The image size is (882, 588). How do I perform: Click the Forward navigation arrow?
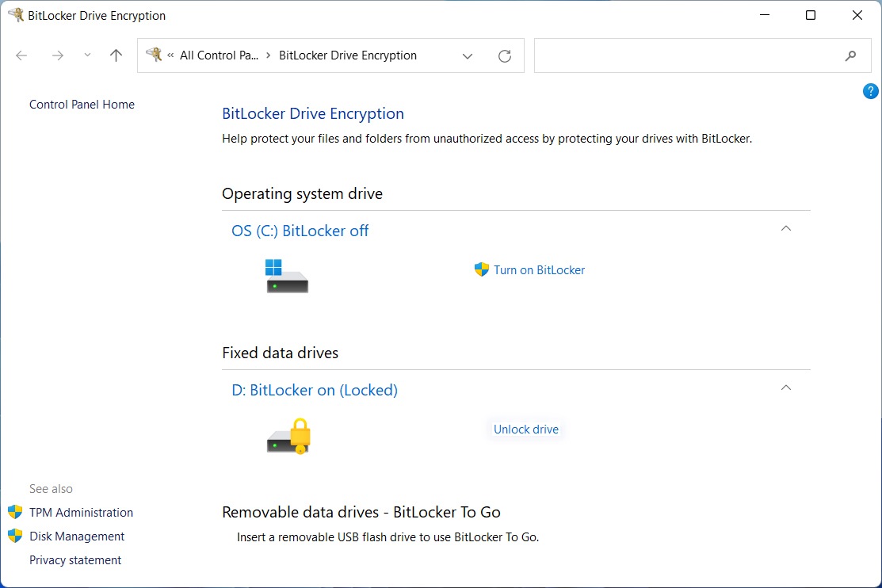[x=57, y=55]
